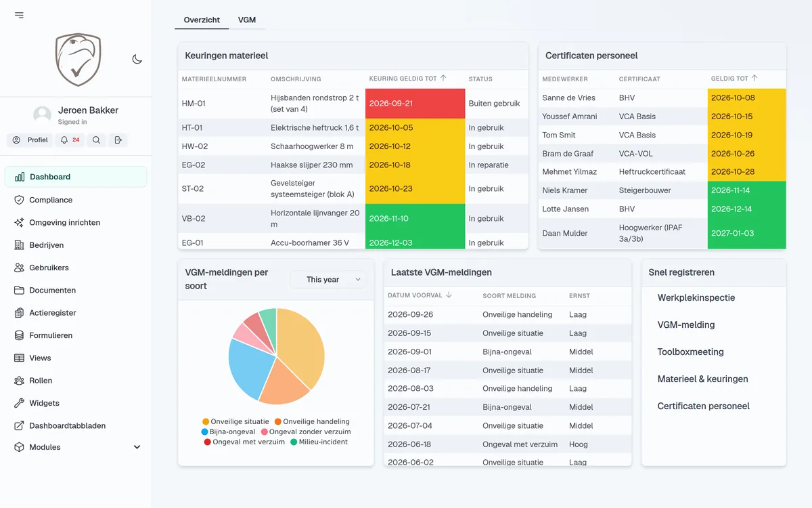Open Materieel & keuringen quick registration
This screenshot has height=508, width=812.
[x=703, y=379]
